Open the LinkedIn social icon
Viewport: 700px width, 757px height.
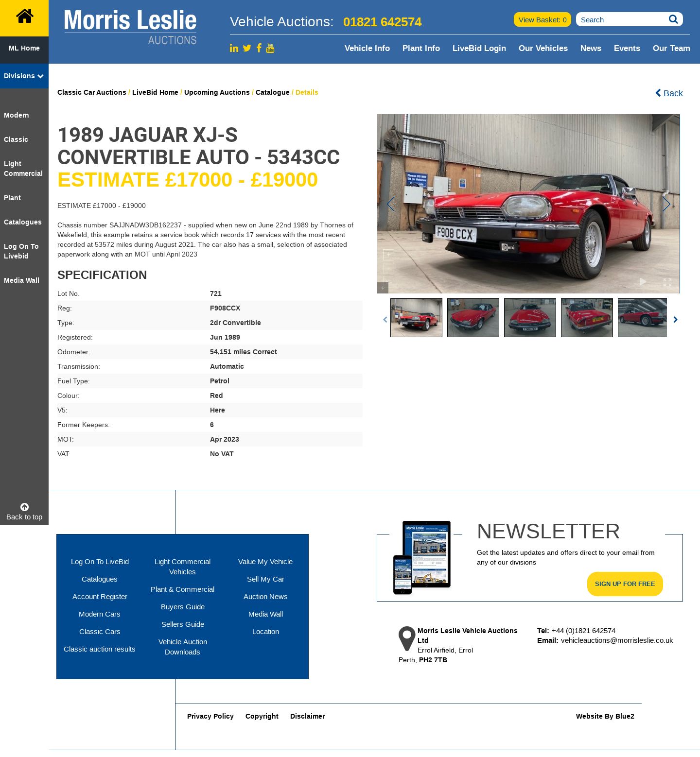coord(234,48)
